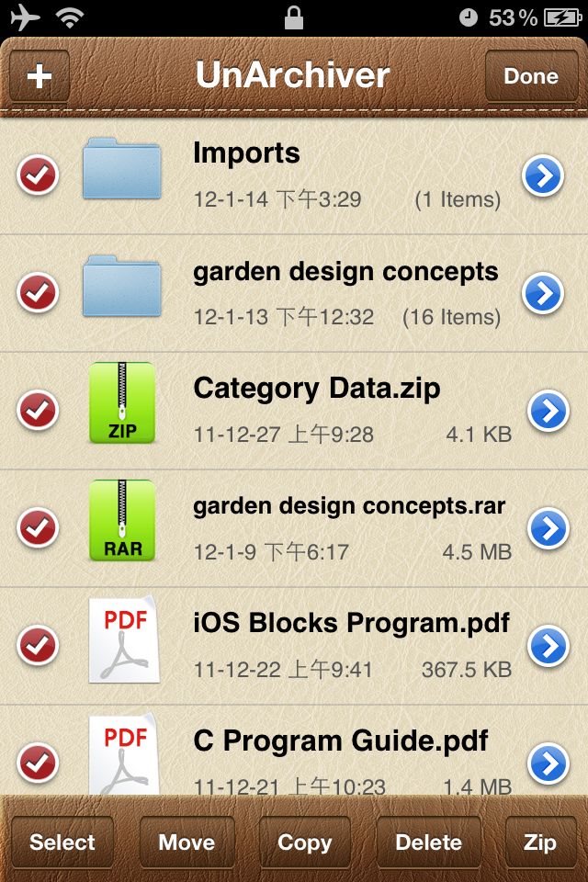Tap the C Program Guide PDF icon
Image resolution: width=588 pixels, height=882 pixels.
[124, 753]
